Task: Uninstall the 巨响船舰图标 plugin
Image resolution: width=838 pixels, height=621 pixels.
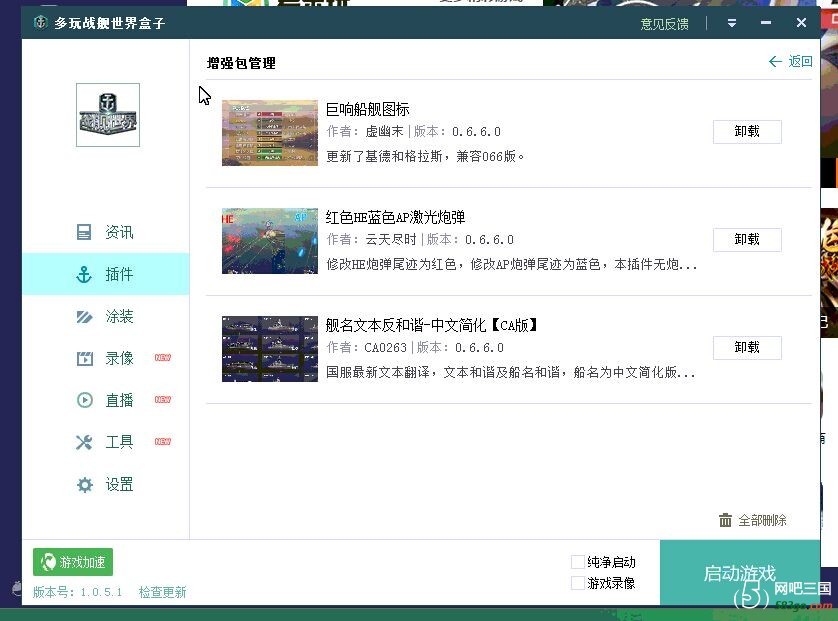Action: tap(747, 131)
